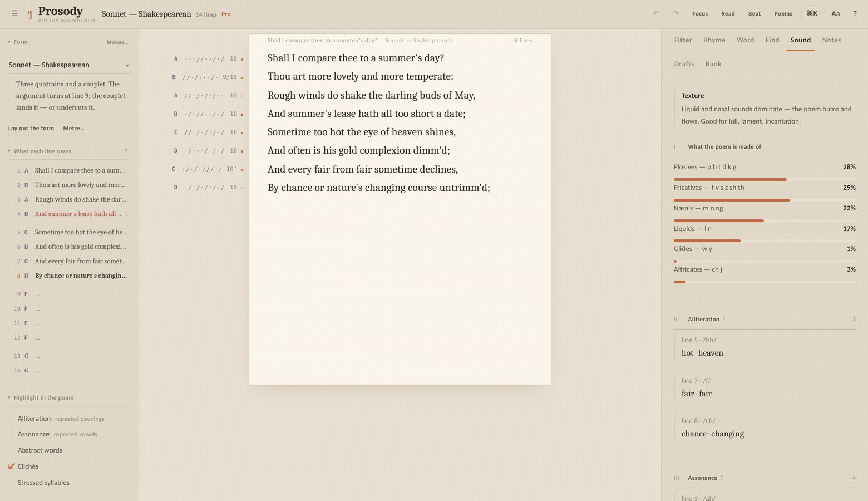Enable the Stressed syllables checkbox

coord(11,483)
